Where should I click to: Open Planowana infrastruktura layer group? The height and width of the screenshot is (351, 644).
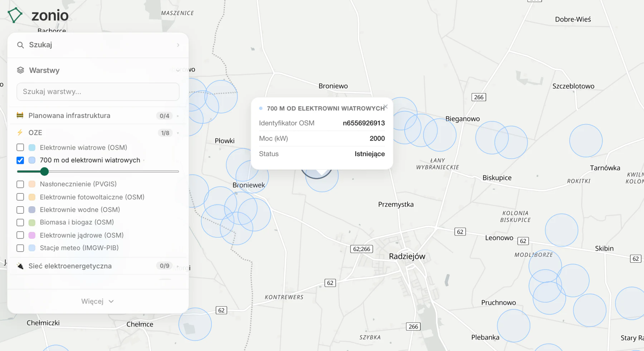[x=98, y=115]
